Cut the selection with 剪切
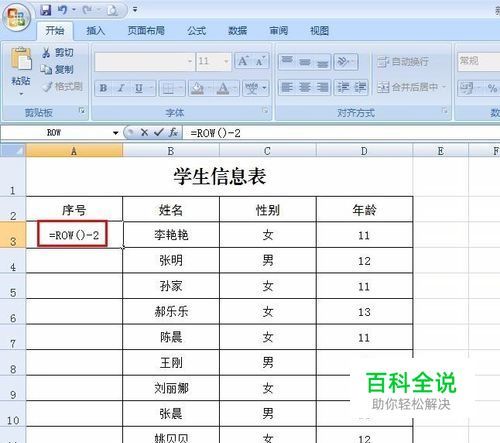This screenshot has height=443, width=500. (x=58, y=53)
